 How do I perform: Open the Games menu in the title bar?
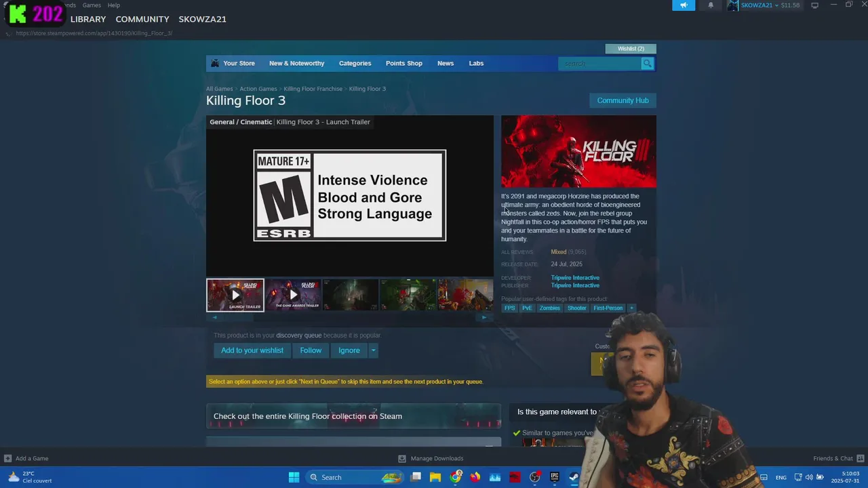point(92,5)
